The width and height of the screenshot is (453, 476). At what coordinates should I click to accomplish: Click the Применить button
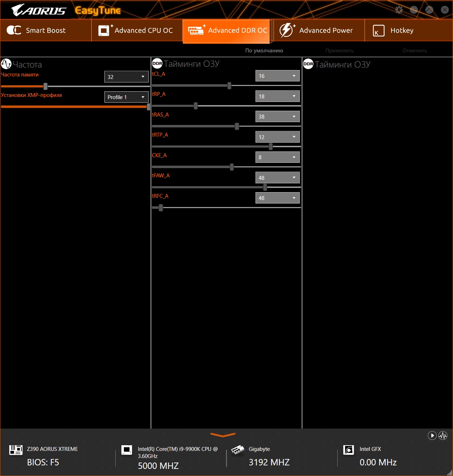(x=339, y=51)
